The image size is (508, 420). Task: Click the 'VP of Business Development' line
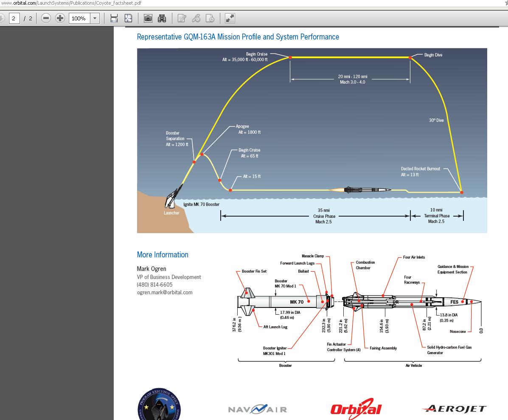point(169,277)
